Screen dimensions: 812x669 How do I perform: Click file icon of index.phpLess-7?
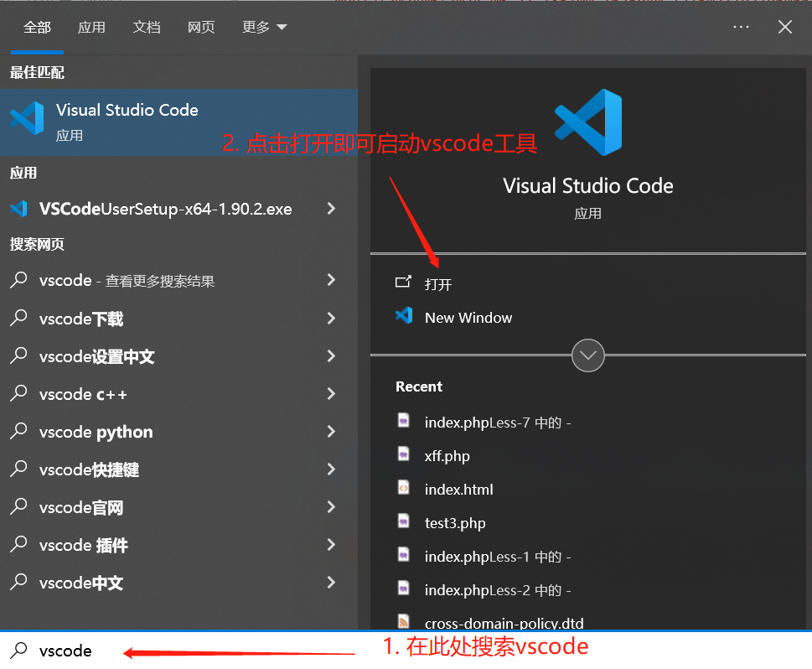click(403, 420)
